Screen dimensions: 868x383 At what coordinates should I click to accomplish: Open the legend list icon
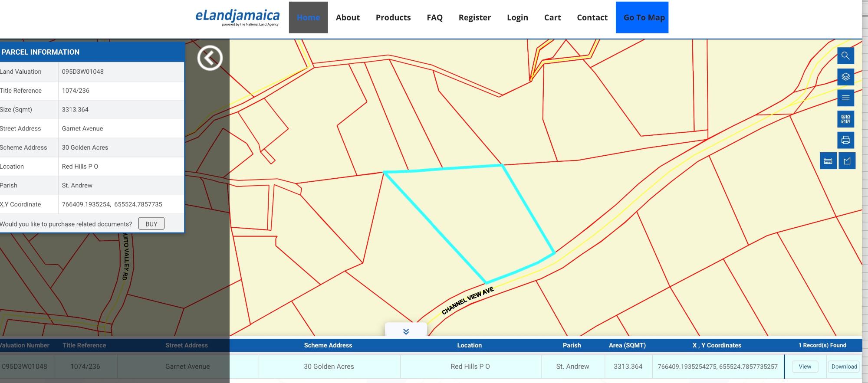(845, 98)
